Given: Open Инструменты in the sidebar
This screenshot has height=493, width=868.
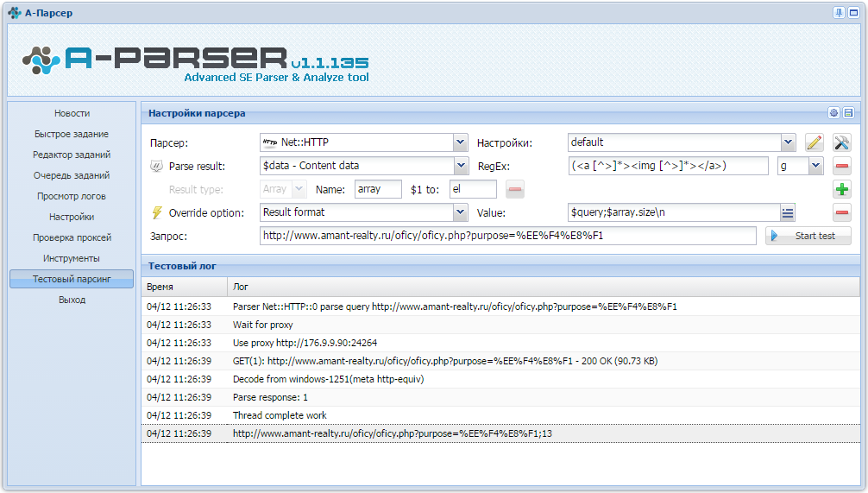Looking at the screenshot, I should click(x=72, y=259).
